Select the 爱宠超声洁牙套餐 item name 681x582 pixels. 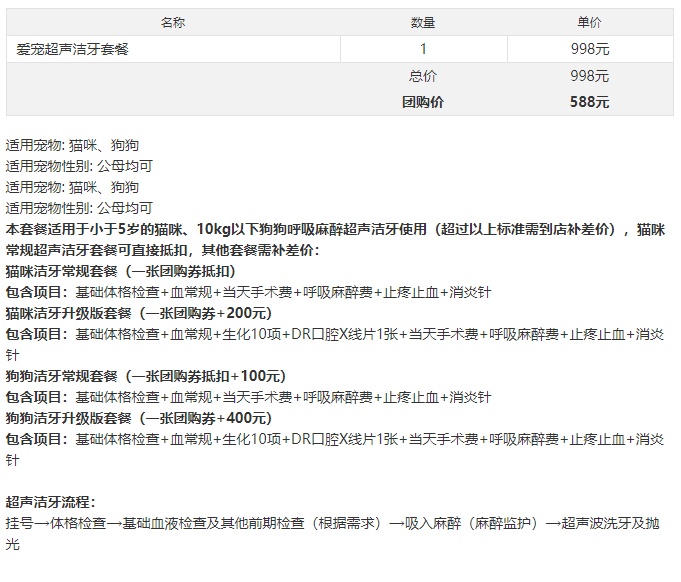(73, 49)
